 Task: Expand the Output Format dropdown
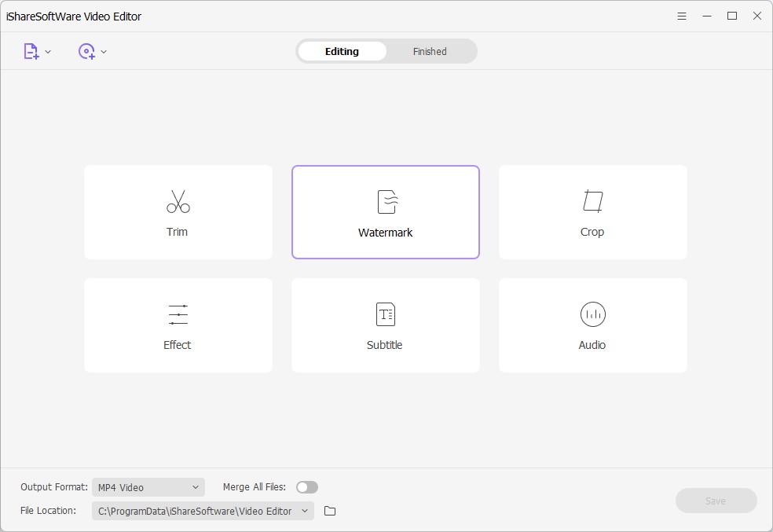point(148,487)
